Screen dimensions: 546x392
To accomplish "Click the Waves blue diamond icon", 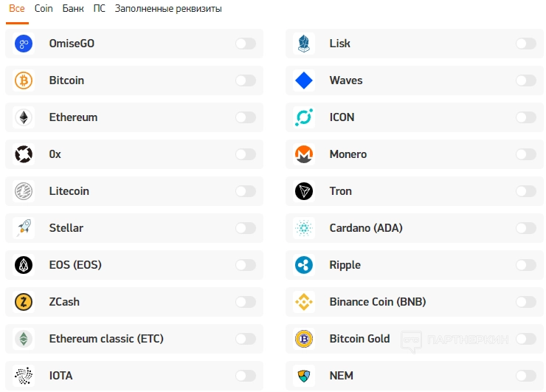I will [304, 80].
